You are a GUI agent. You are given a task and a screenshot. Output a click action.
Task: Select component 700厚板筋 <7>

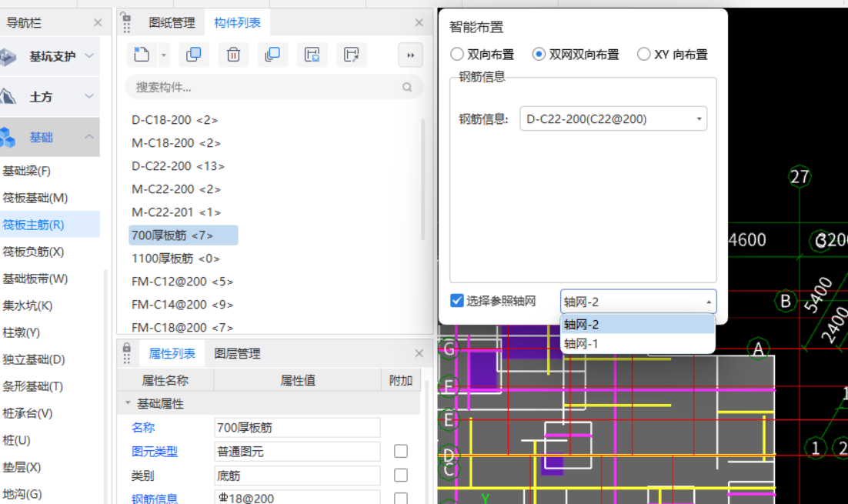click(183, 235)
